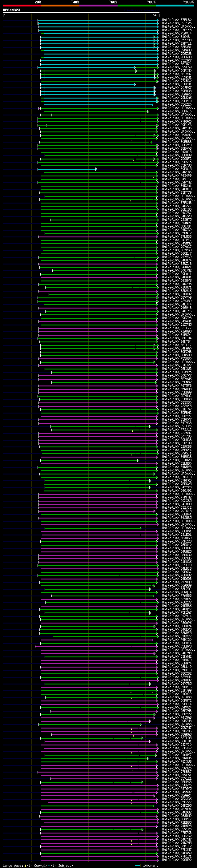Open hit UniRef100_B7FLB0

click(177, 20)
